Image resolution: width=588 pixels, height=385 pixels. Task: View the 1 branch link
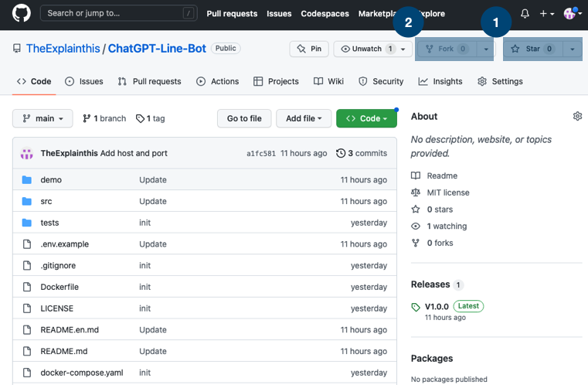tap(104, 118)
